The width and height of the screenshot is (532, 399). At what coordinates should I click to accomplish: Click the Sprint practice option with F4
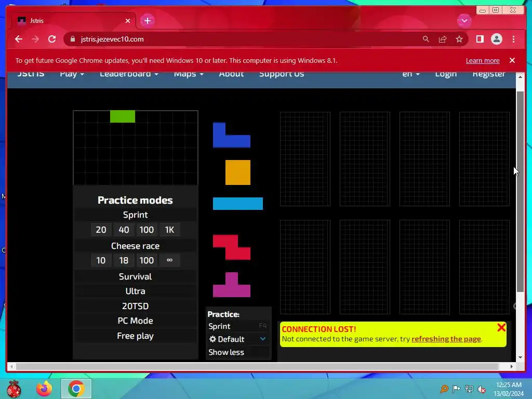coord(238,326)
